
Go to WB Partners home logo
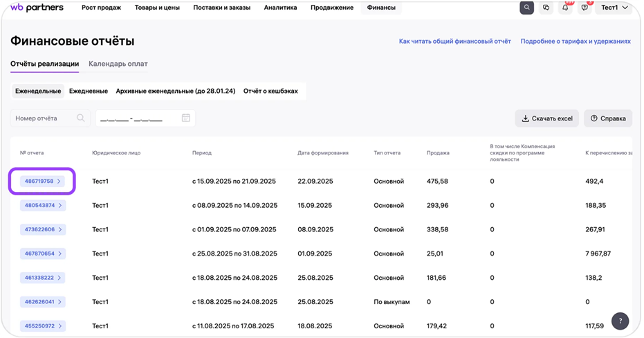(x=37, y=8)
